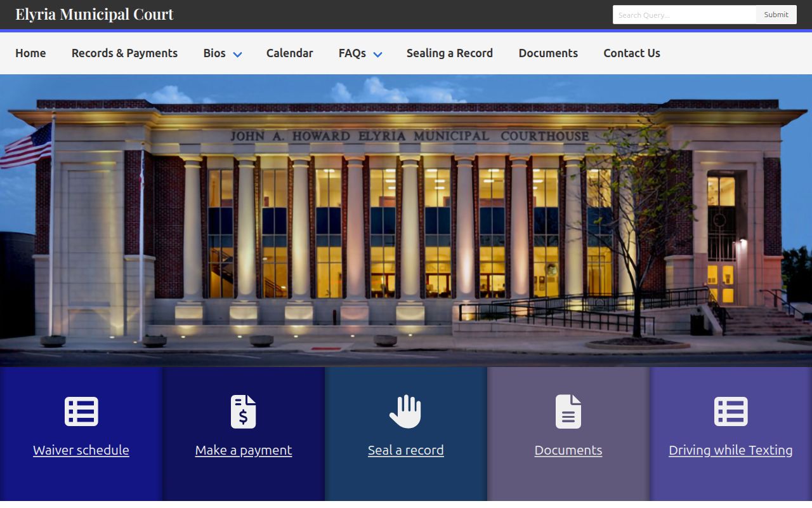
Task: Open Documents from the navigation bar
Action: tap(548, 53)
